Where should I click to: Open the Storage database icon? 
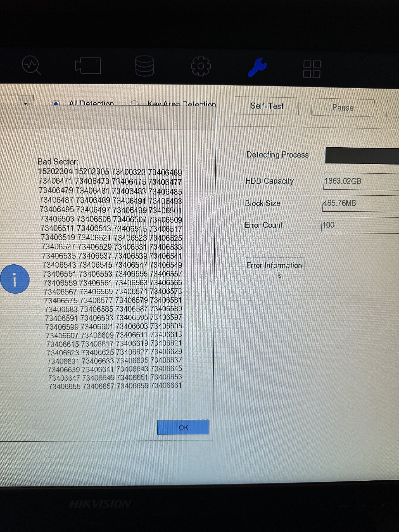pos(144,66)
